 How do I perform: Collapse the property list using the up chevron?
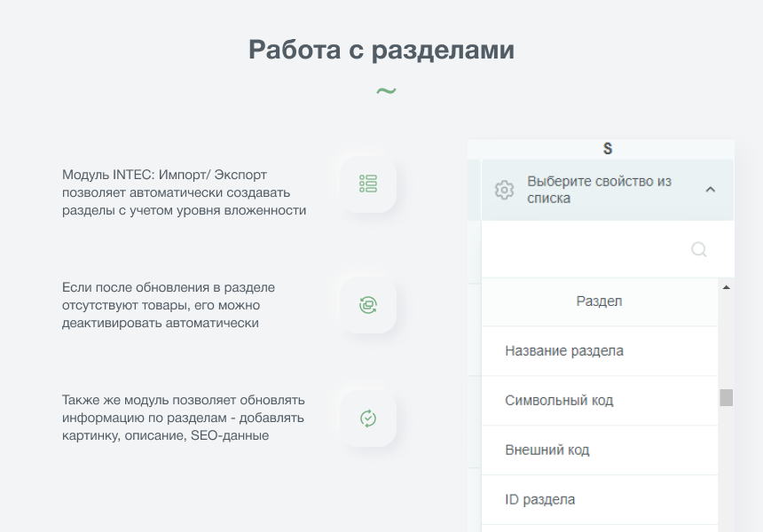pos(711,188)
